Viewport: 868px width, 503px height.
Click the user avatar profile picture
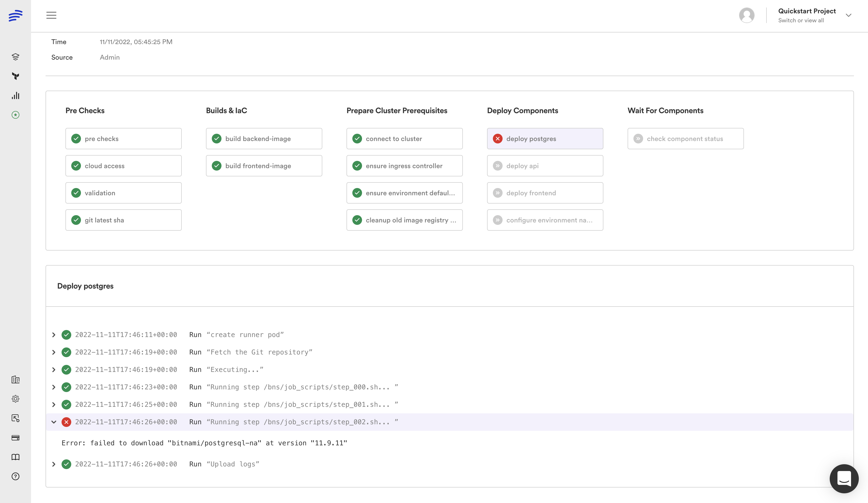(x=746, y=15)
